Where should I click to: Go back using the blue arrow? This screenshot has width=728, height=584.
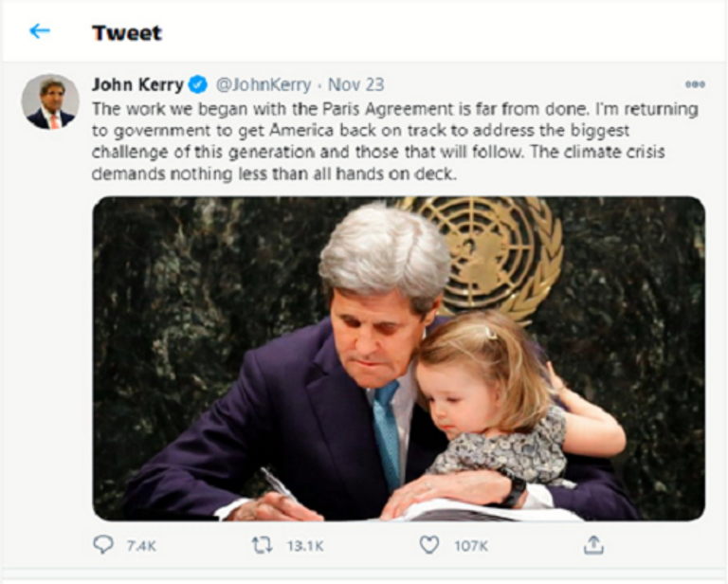[39, 31]
